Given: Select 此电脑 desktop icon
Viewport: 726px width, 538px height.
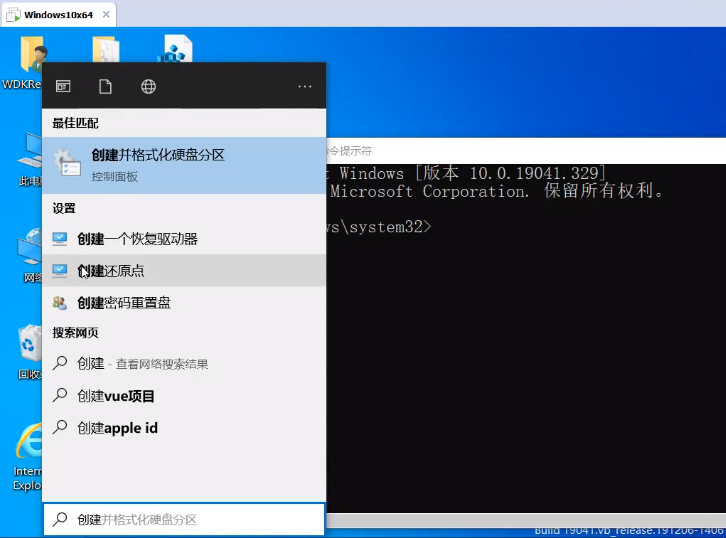Looking at the screenshot, I should tap(30, 160).
